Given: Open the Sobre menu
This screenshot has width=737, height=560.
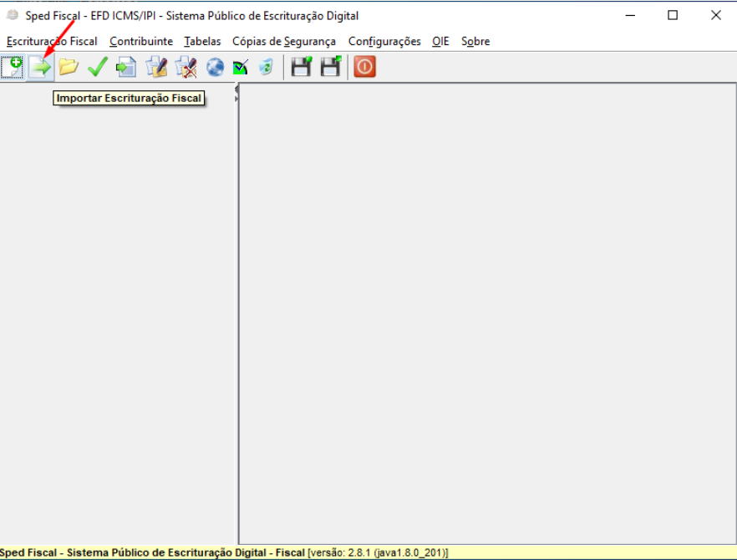Looking at the screenshot, I should [x=475, y=41].
